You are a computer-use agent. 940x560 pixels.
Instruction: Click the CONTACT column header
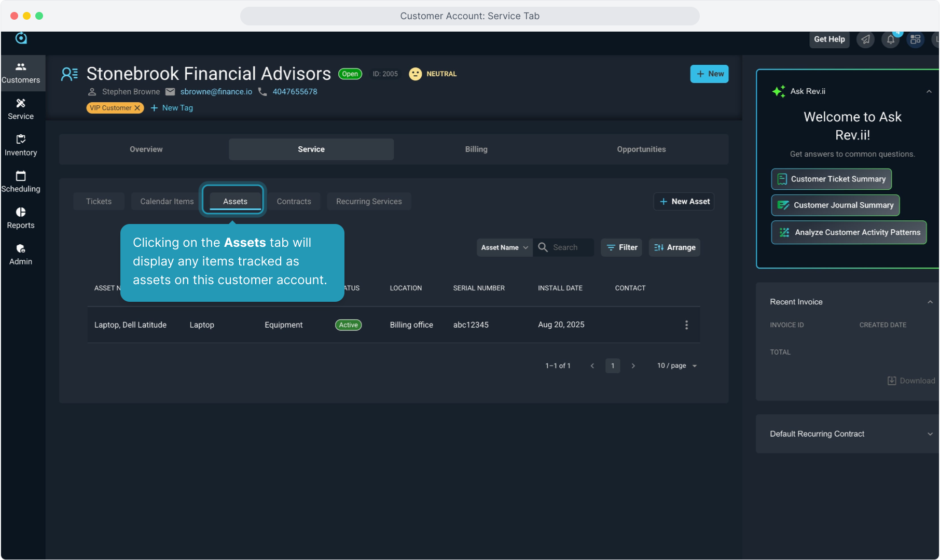pos(630,288)
